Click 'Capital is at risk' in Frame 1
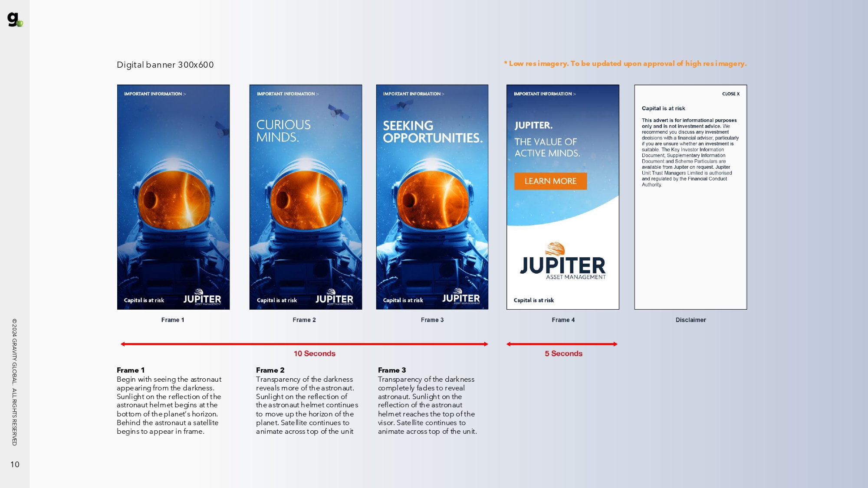This screenshot has width=868, height=488. click(x=144, y=300)
